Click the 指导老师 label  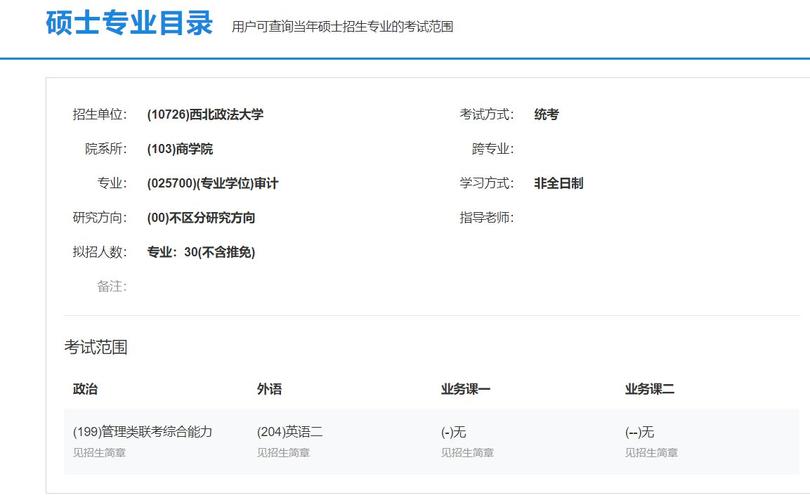pos(487,217)
